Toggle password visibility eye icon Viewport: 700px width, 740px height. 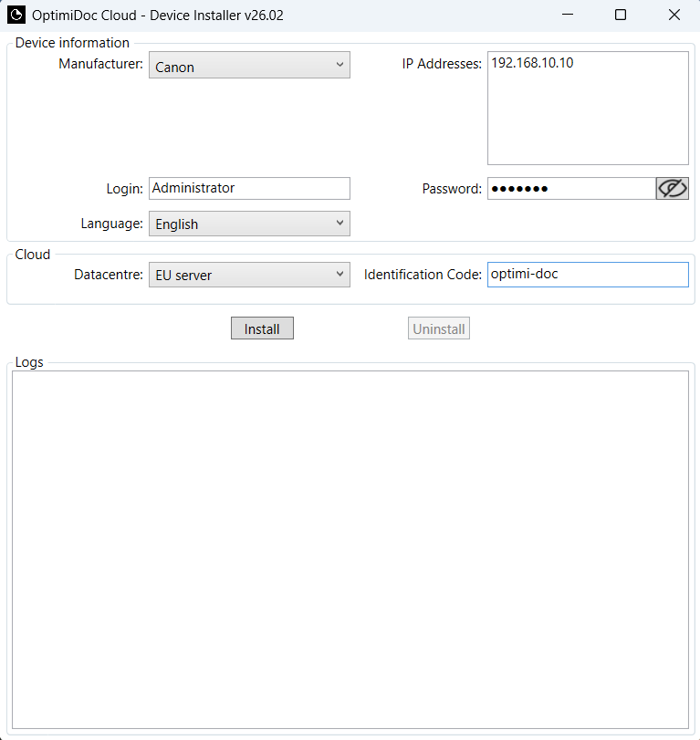coord(672,189)
